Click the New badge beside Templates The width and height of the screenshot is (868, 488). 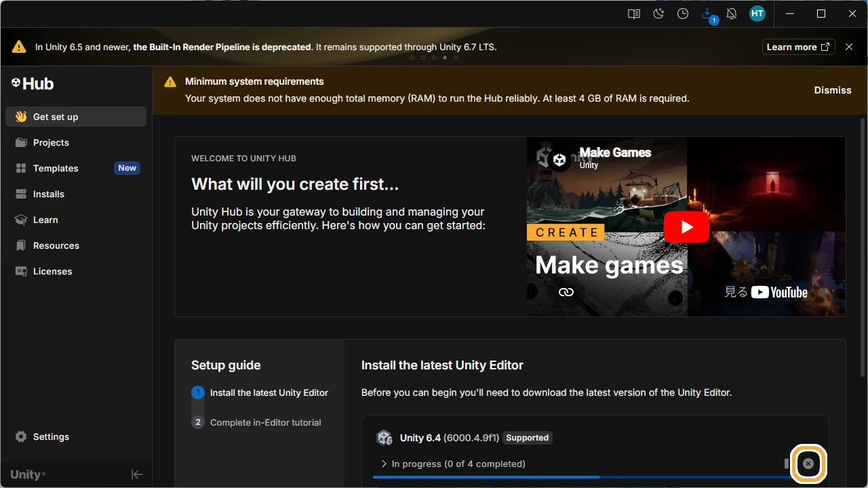tap(127, 168)
